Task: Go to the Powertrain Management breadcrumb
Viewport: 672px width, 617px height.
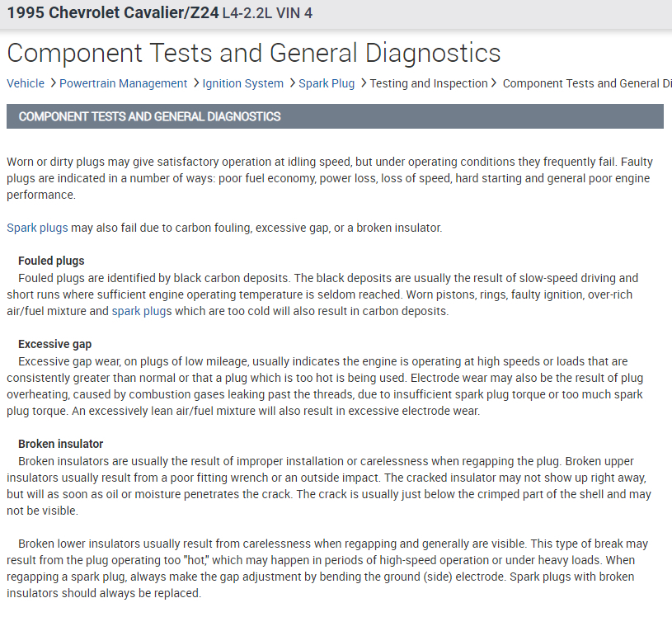Action: pos(123,83)
